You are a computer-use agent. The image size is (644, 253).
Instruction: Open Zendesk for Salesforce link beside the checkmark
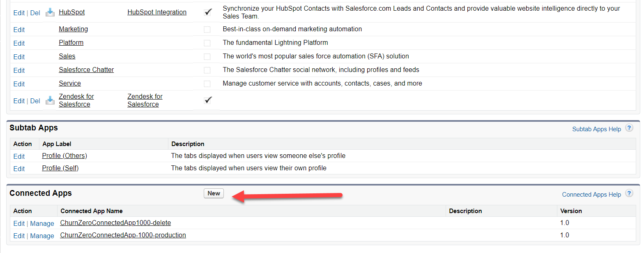tap(145, 100)
